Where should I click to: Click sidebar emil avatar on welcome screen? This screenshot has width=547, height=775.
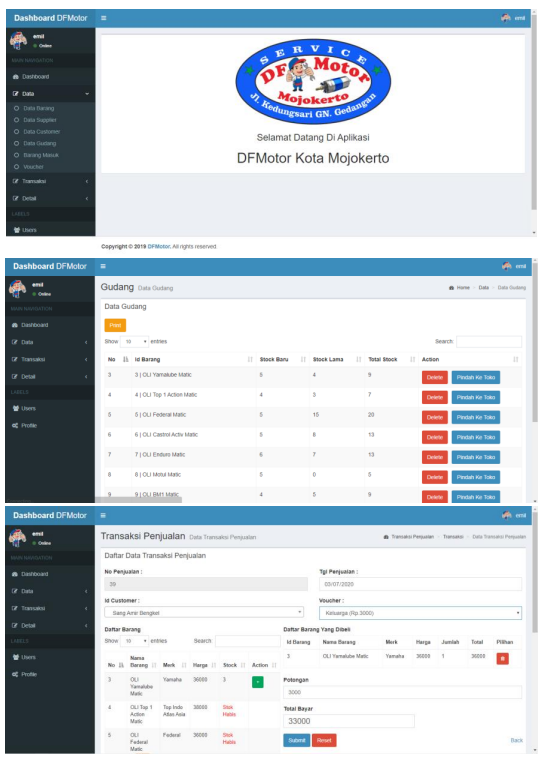coord(18,41)
